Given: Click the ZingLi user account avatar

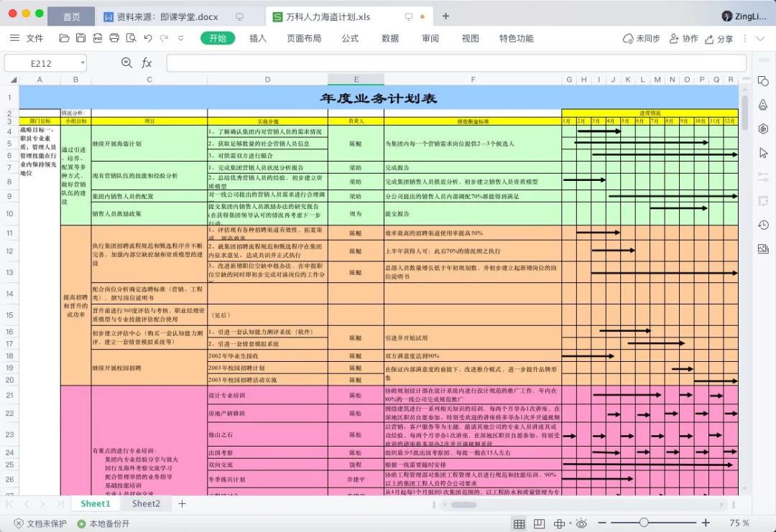Looking at the screenshot, I should pyautogui.click(x=727, y=17).
